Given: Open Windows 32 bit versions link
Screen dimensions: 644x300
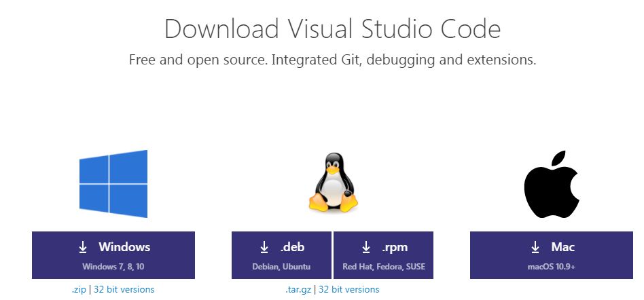Looking at the screenshot, I should 124,289.
